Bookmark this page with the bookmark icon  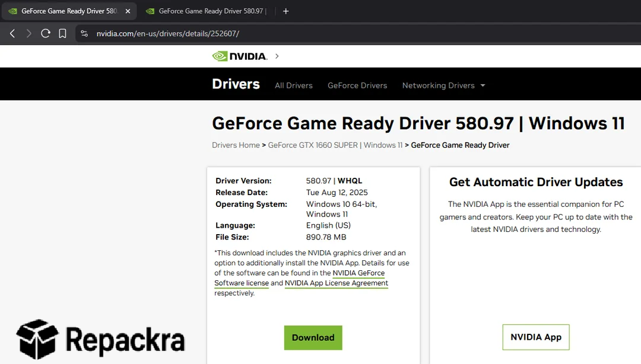(62, 34)
